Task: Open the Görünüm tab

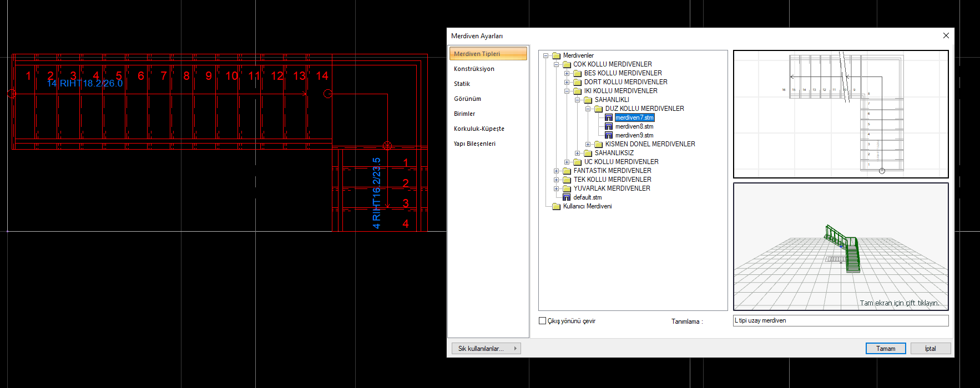Action: pos(467,99)
